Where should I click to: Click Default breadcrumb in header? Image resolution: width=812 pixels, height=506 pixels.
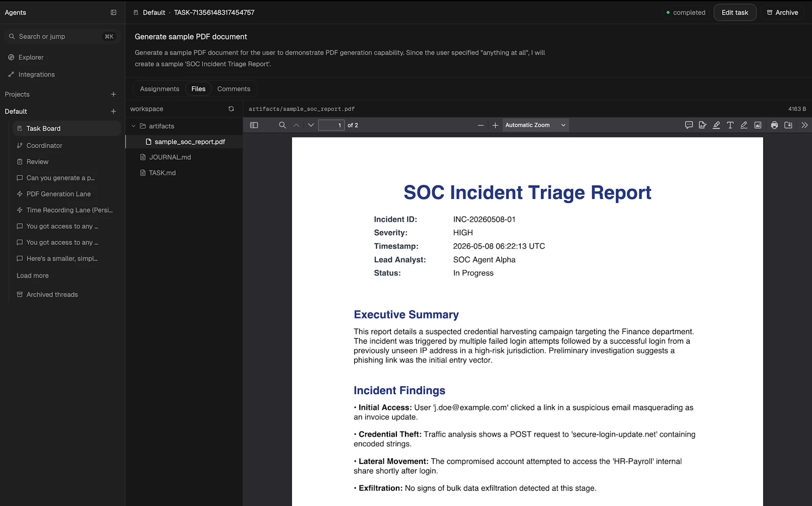coord(154,13)
